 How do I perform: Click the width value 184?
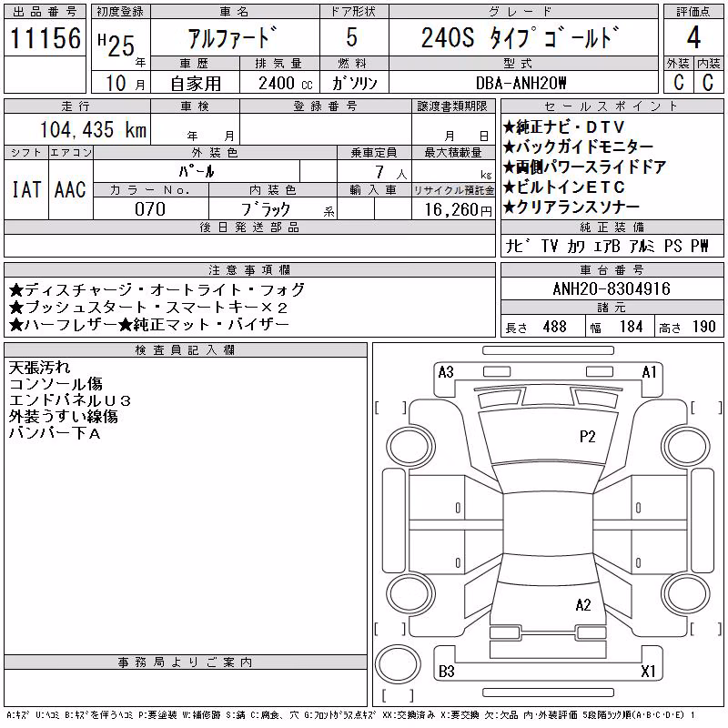pos(631,327)
